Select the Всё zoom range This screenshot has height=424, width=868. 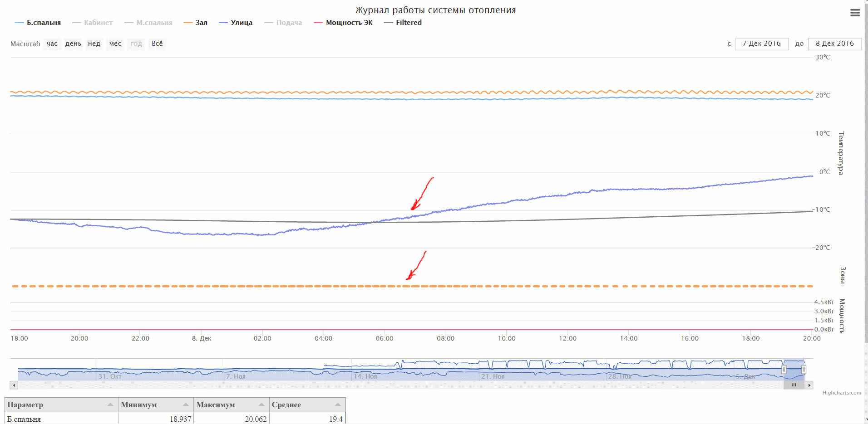point(157,44)
